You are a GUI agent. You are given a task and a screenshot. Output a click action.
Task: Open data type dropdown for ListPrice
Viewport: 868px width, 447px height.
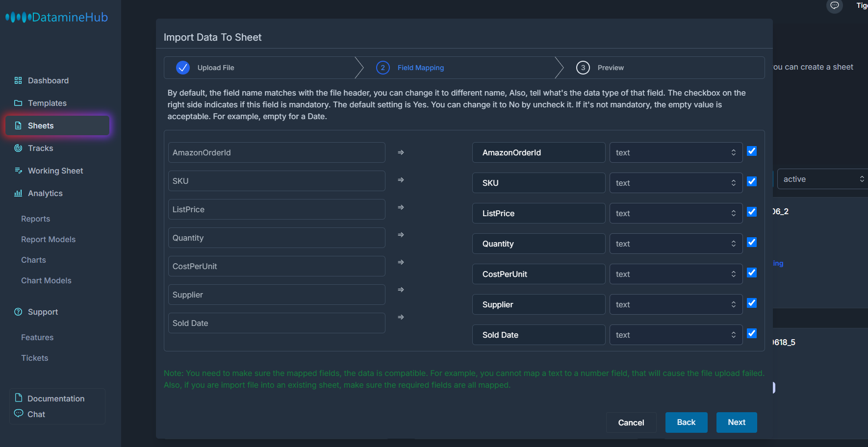(x=676, y=213)
